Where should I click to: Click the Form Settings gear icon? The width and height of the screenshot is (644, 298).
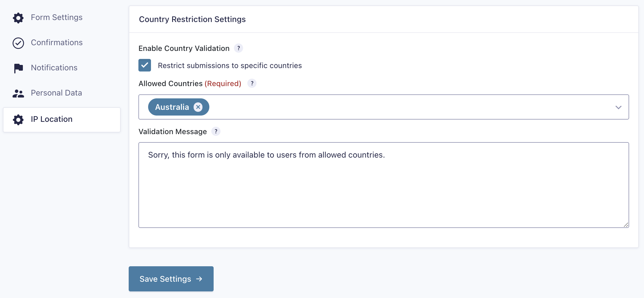click(18, 18)
